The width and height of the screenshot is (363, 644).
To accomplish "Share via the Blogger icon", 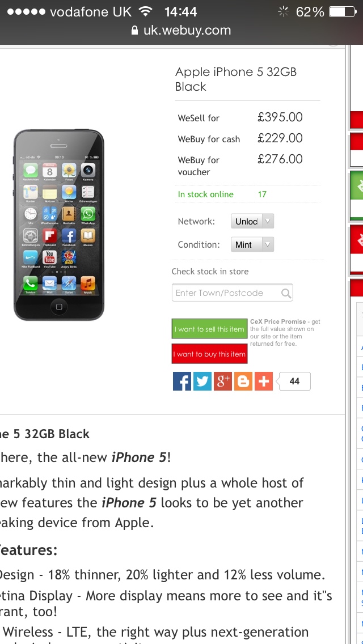I will pos(243,381).
